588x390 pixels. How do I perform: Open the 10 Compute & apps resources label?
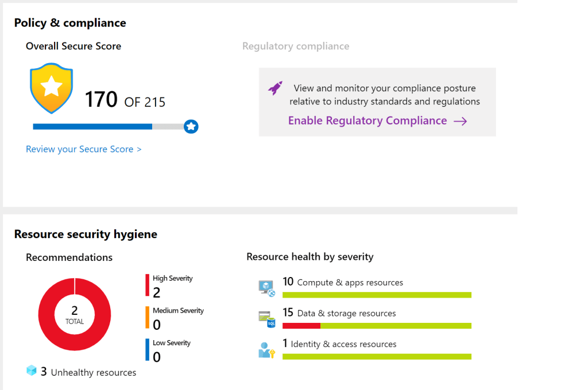[x=343, y=282]
